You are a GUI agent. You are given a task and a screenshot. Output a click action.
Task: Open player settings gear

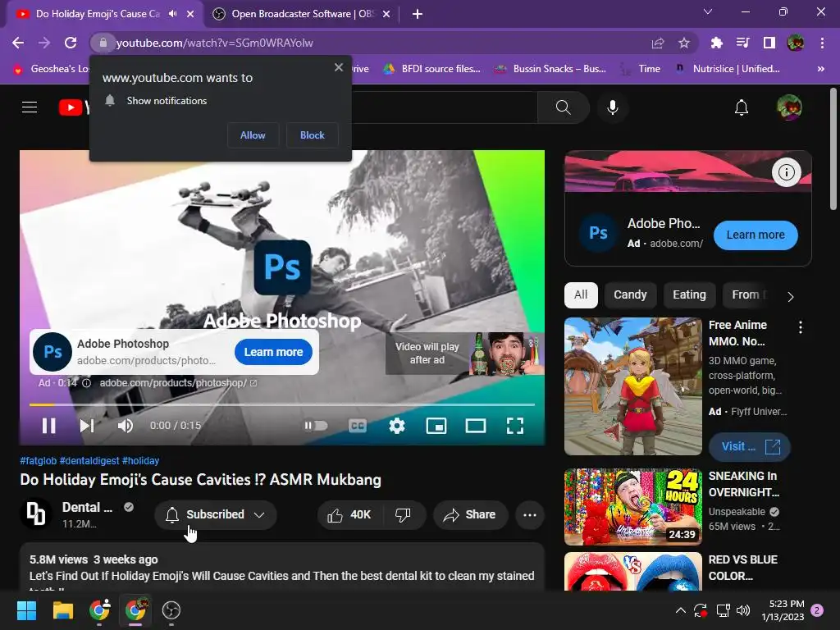(x=397, y=426)
